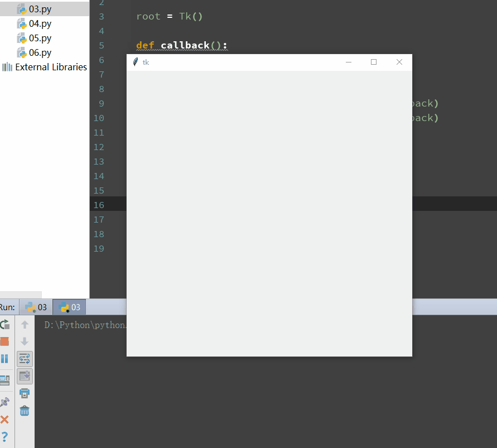The width and height of the screenshot is (497, 448).
Task: Stop the running process with orange square
Action: pos(4,341)
